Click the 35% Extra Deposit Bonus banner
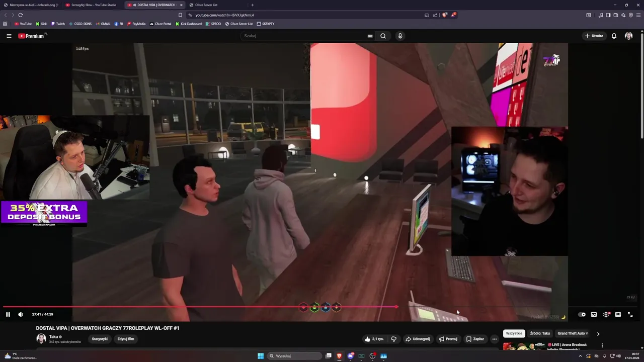644x362 pixels. tap(44, 213)
